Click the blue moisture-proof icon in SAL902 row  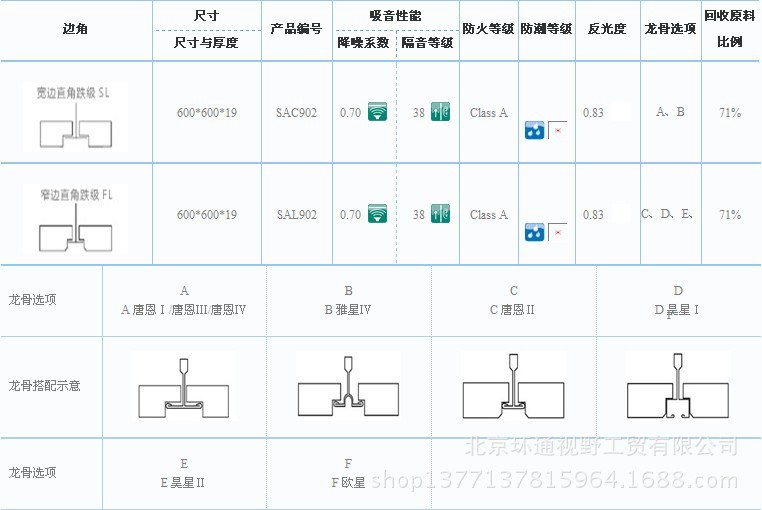pos(535,232)
